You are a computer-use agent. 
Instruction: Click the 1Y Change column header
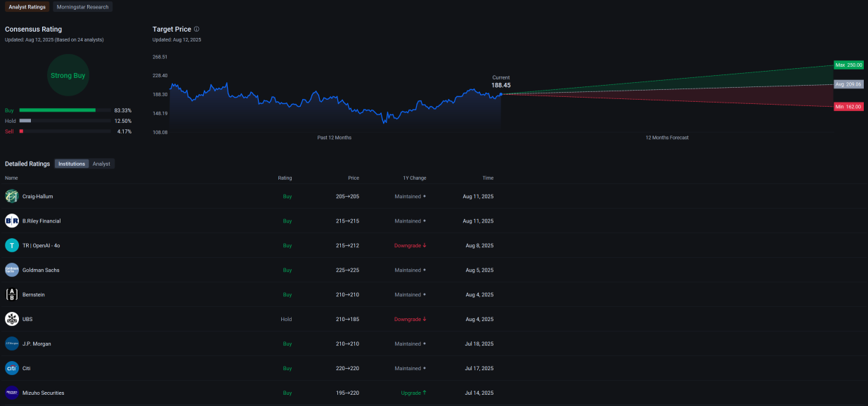point(415,178)
